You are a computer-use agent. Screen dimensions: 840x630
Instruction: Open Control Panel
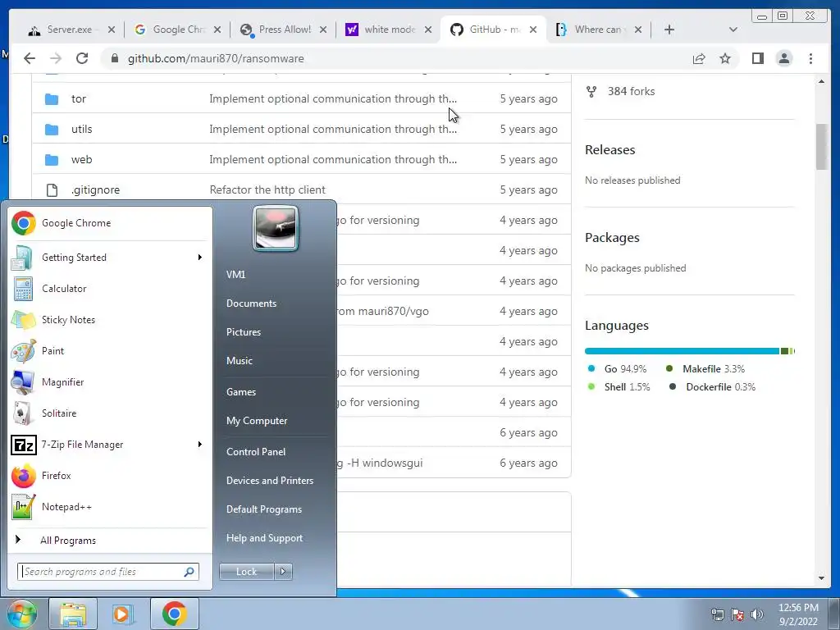[256, 452]
